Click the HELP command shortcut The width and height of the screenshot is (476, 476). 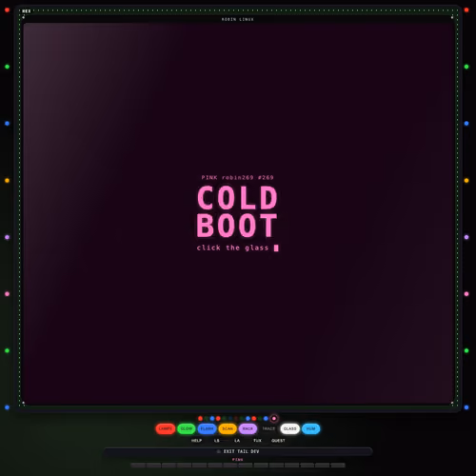click(196, 441)
